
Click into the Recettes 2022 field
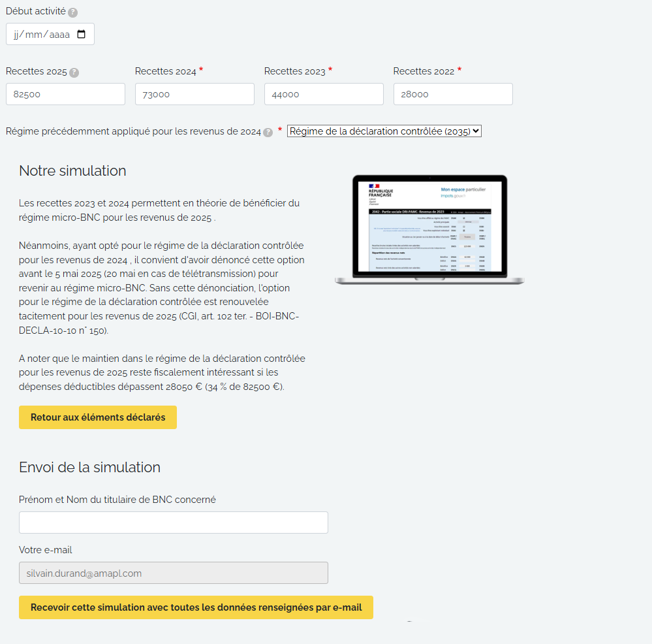click(453, 94)
